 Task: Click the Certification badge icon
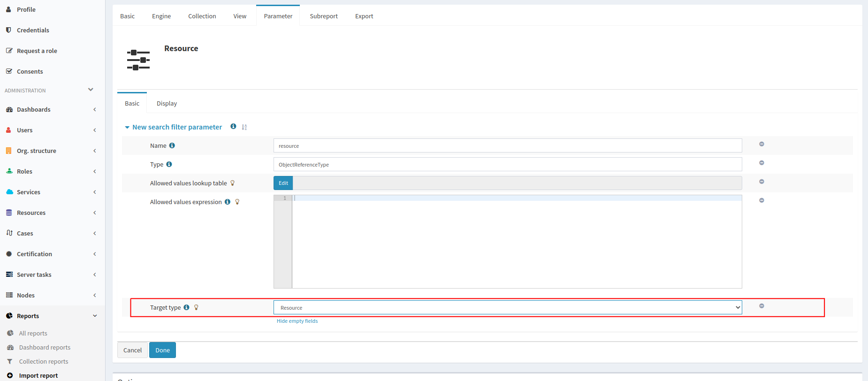point(9,254)
